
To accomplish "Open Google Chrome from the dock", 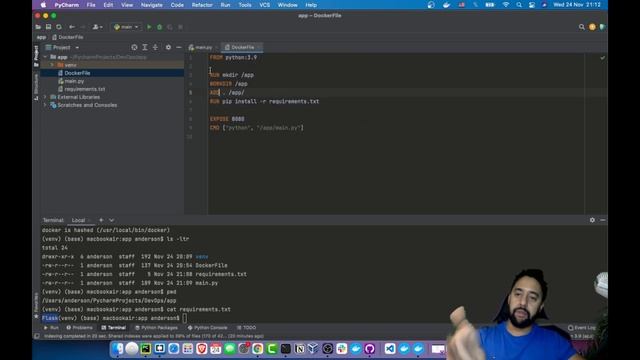I will click(257, 349).
